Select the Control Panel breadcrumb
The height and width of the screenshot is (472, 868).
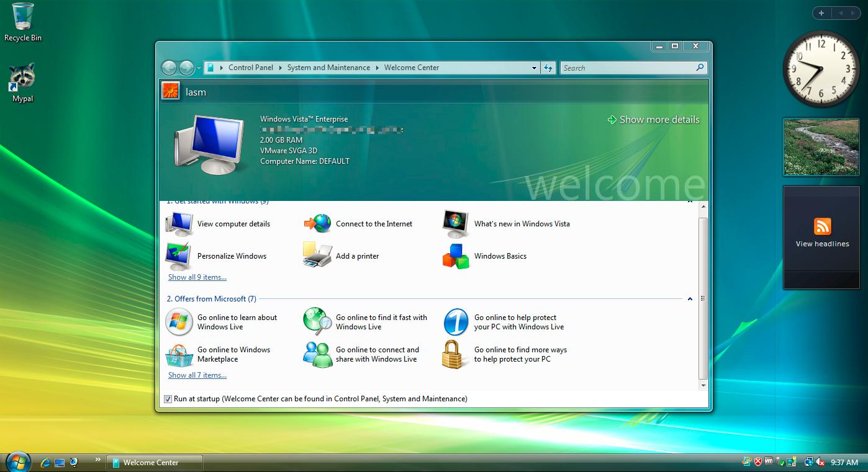click(251, 68)
